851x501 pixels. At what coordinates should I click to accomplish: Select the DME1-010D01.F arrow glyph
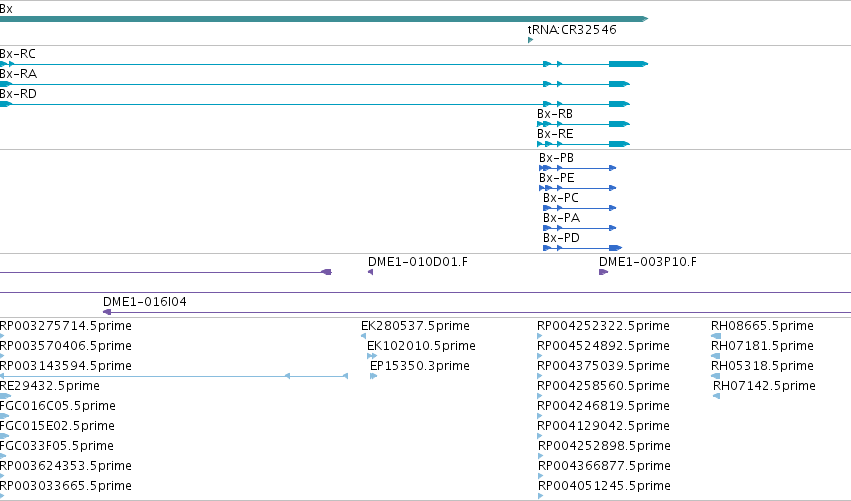point(370,272)
